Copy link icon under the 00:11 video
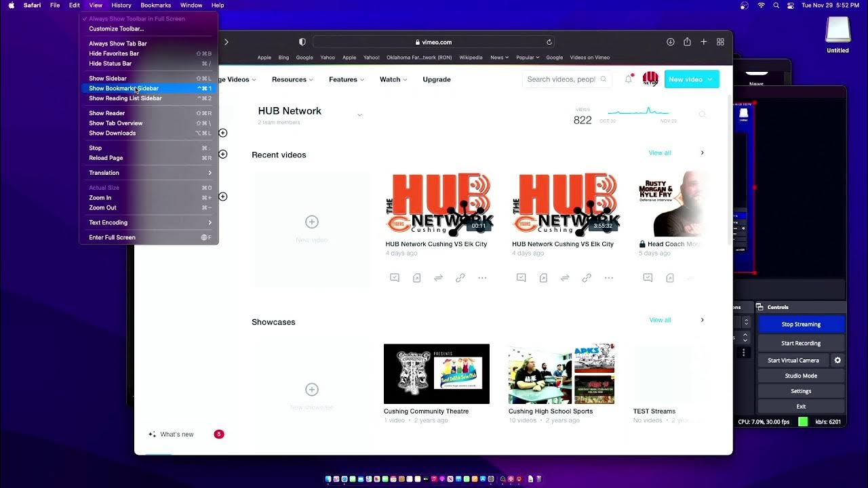Screen dimensions: 868x488 (460, 278)
